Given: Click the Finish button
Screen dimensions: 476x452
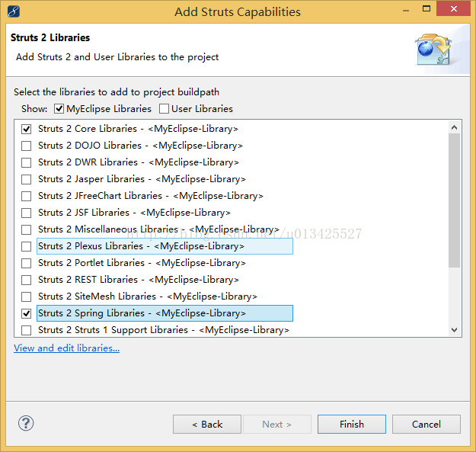Looking at the screenshot, I should 351,424.
